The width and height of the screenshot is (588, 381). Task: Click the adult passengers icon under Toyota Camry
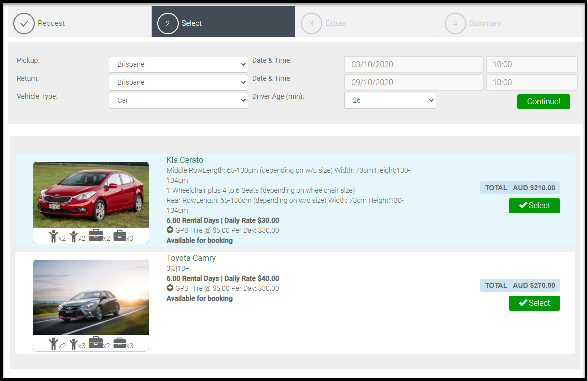pos(53,344)
